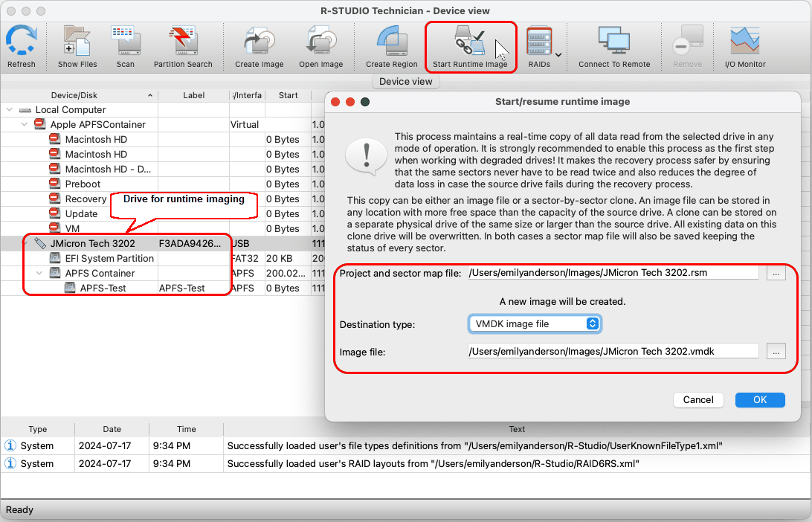
Task: Select the UserKnownFileType1.xml log entry
Action: 405,446
